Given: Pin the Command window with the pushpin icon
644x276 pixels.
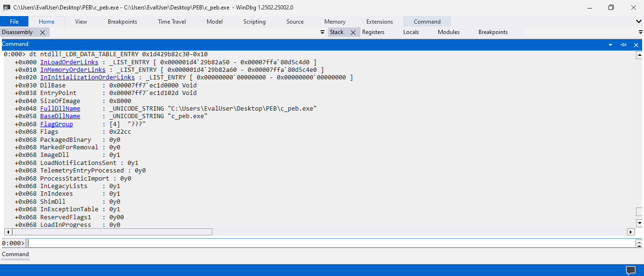Looking at the screenshot, I should coord(623,44).
